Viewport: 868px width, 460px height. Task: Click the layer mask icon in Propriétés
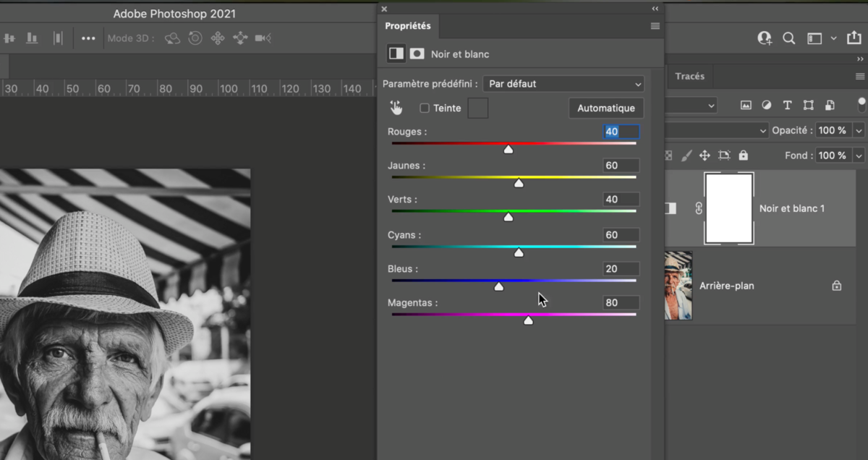(x=417, y=54)
